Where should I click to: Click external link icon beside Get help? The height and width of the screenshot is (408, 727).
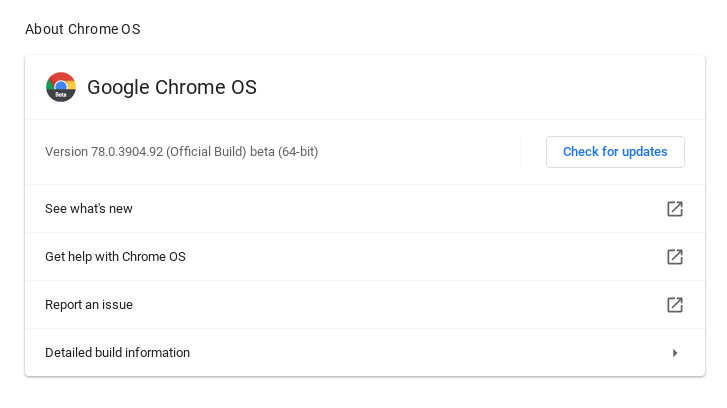point(675,257)
